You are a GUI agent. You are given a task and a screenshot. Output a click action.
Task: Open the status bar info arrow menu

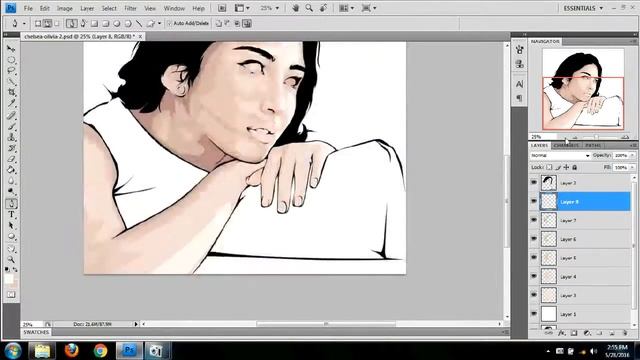(x=136, y=324)
